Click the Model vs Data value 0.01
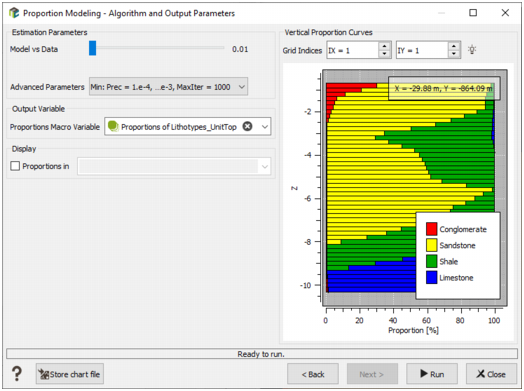The image size is (524, 391). coord(240,49)
